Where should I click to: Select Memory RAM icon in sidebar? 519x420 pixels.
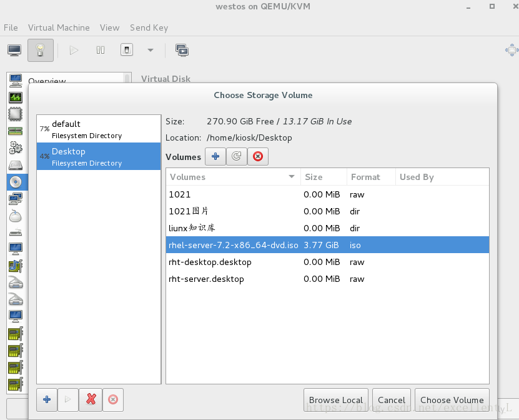click(x=16, y=131)
